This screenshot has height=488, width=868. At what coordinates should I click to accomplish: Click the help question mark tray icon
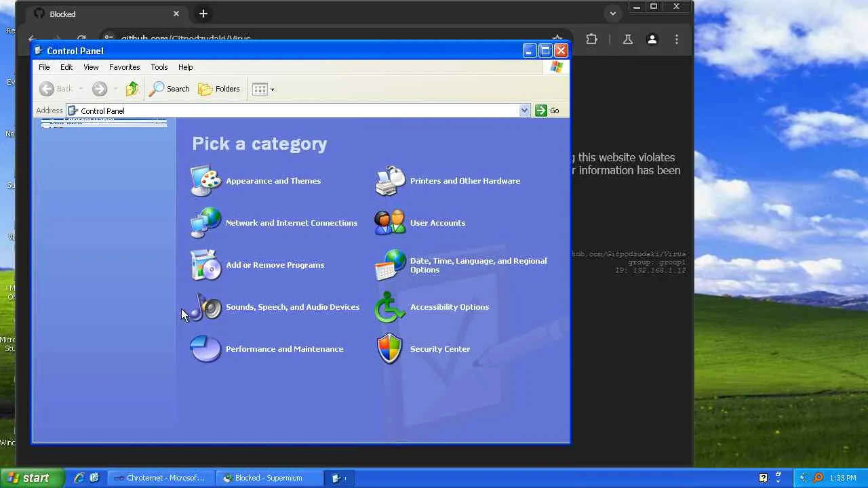(x=763, y=478)
